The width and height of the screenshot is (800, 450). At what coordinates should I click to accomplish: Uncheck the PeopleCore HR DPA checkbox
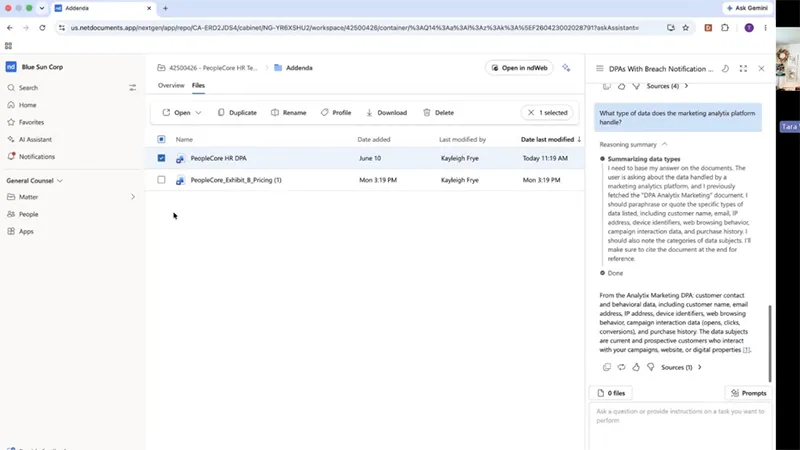pyautogui.click(x=161, y=158)
